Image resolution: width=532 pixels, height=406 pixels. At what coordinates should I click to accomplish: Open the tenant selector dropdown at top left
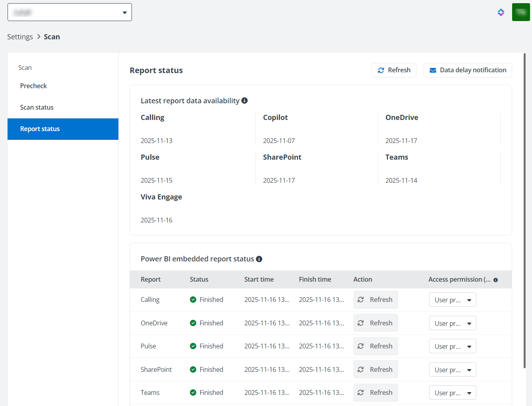tap(124, 12)
